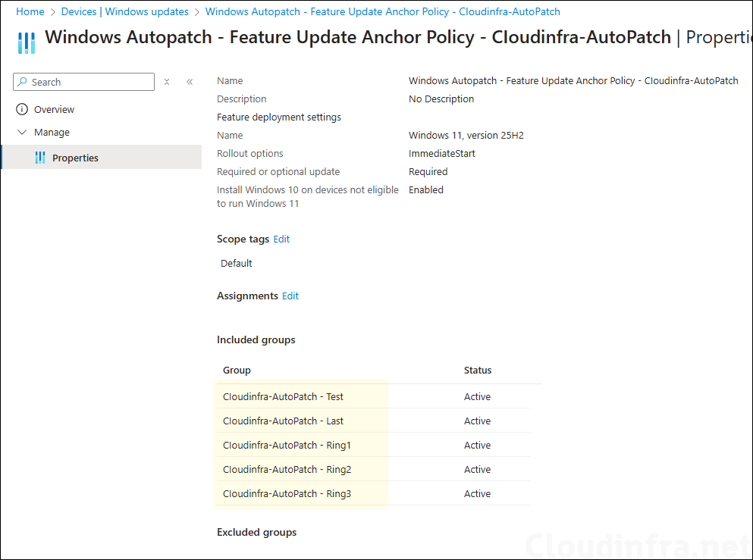Click the Cloudinfra-AutoPatch - Ring1 group

pyautogui.click(x=287, y=445)
